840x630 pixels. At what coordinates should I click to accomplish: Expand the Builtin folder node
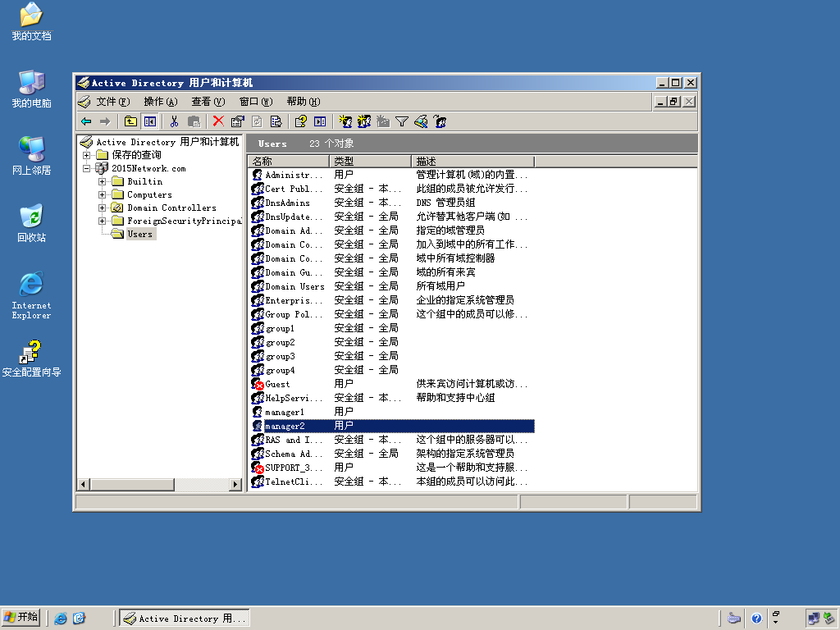coord(102,181)
